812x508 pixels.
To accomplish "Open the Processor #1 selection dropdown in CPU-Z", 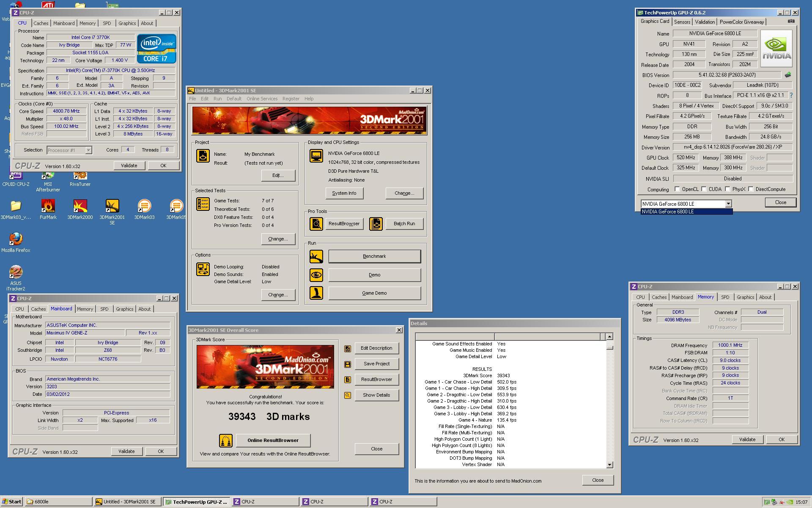I will pos(88,150).
